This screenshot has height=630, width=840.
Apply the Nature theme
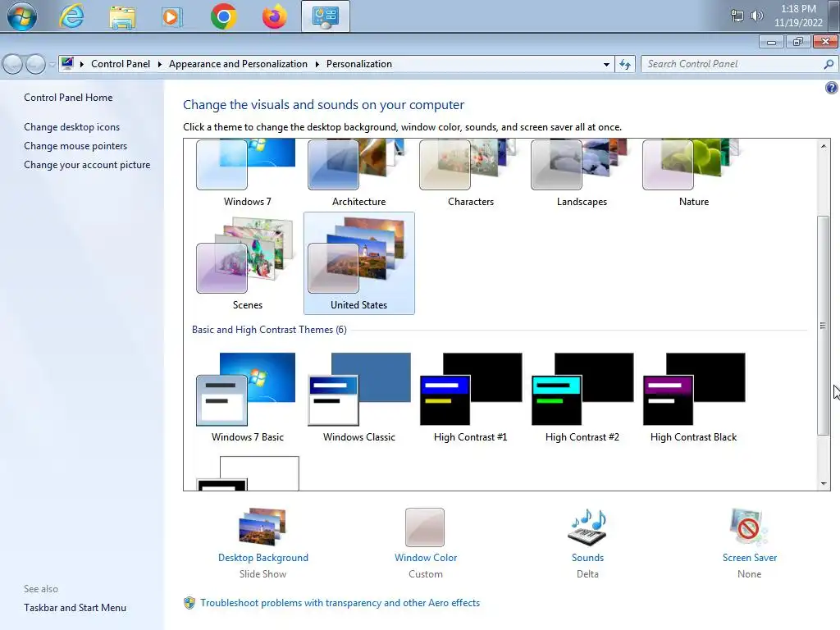[x=694, y=173]
